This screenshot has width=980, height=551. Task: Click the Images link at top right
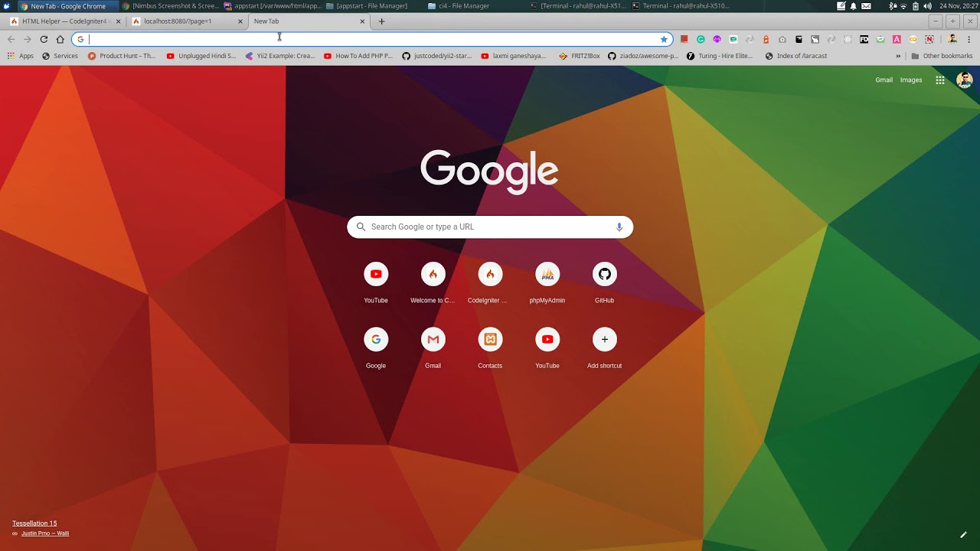click(x=911, y=80)
